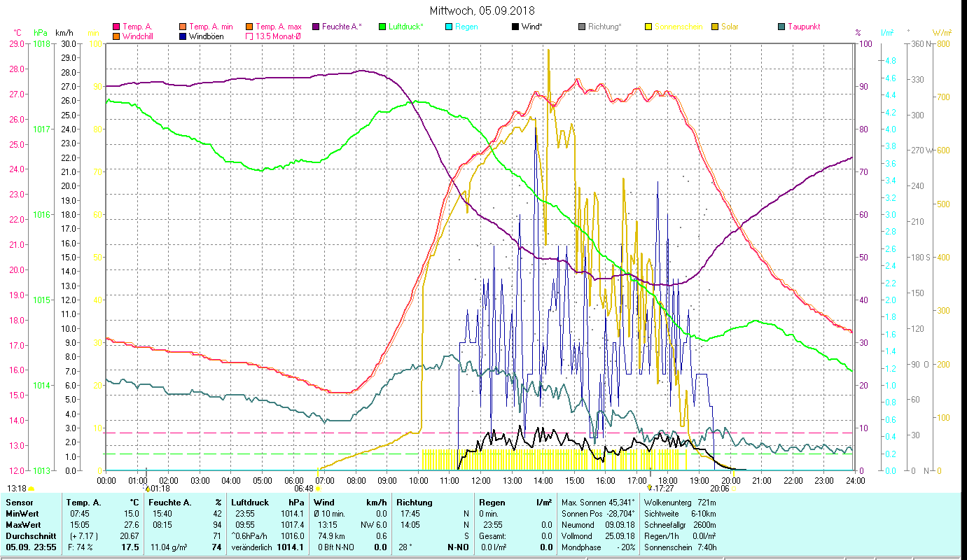Click the orange Windchill legend square

(x=116, y=36)
